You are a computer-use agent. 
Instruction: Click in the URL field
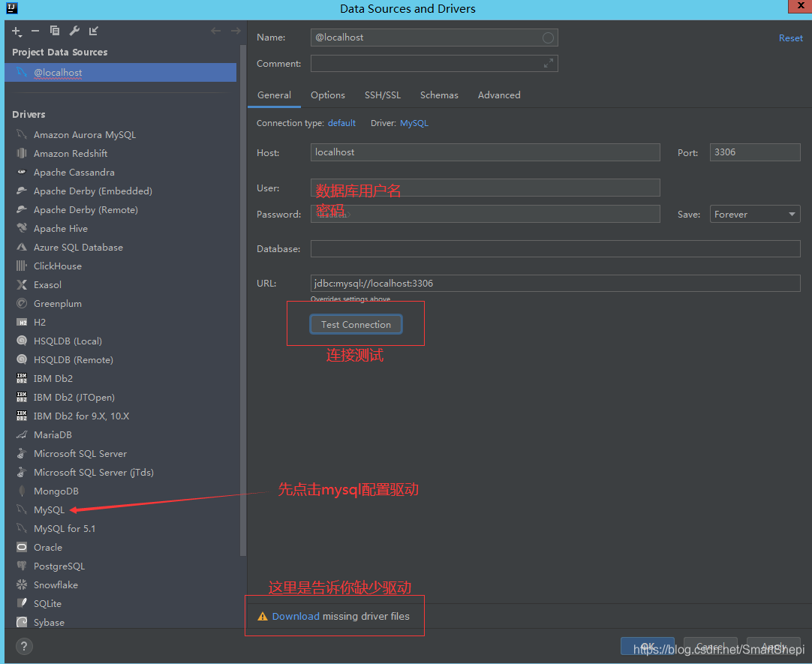(x=555, y=284)
